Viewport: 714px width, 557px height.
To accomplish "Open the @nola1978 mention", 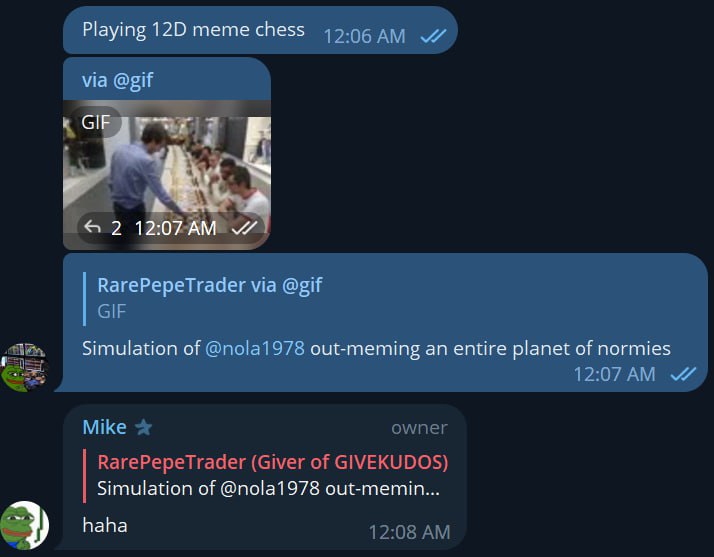I will 255,348.
